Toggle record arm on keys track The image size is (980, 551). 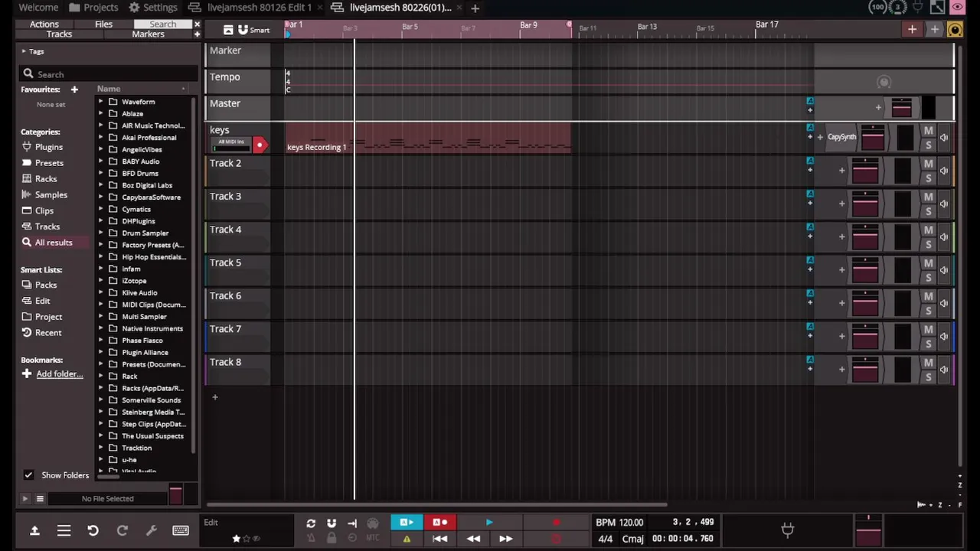pyautogui.click(x=260, y=145)
